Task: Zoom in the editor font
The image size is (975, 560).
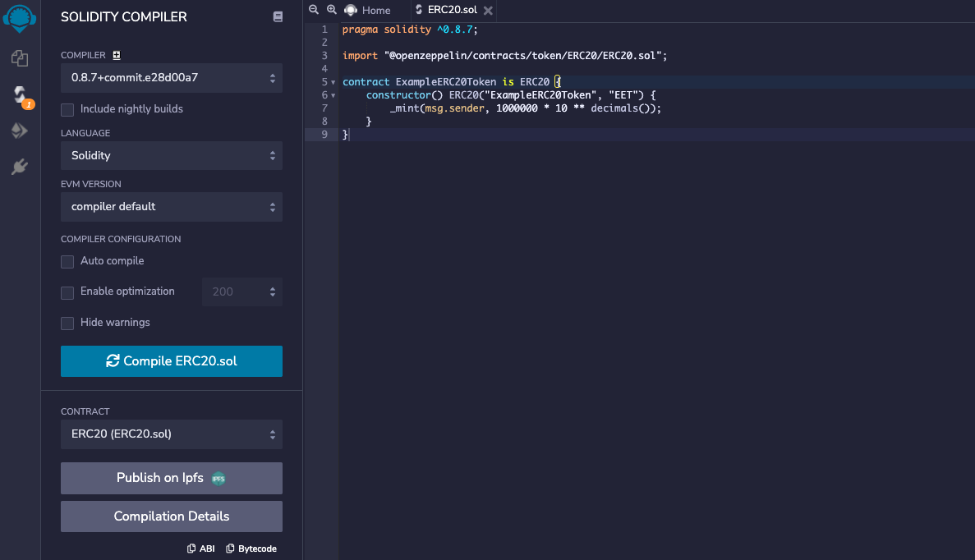Action: click(332, 9)
